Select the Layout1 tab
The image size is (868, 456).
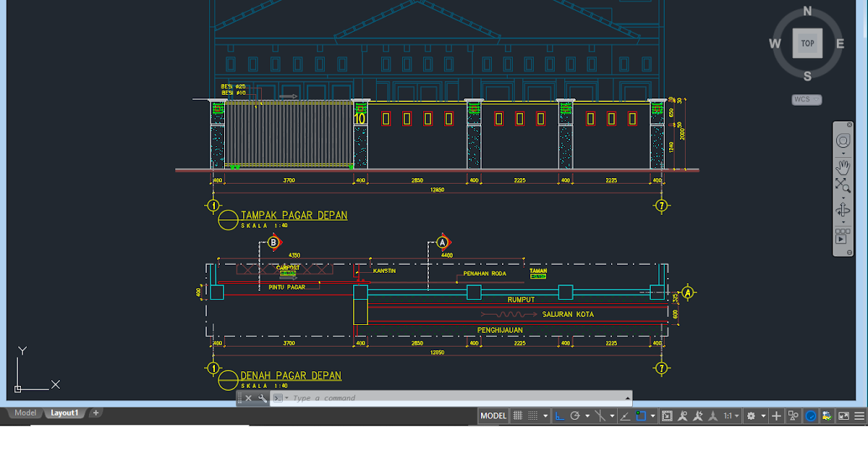[64, 413]
